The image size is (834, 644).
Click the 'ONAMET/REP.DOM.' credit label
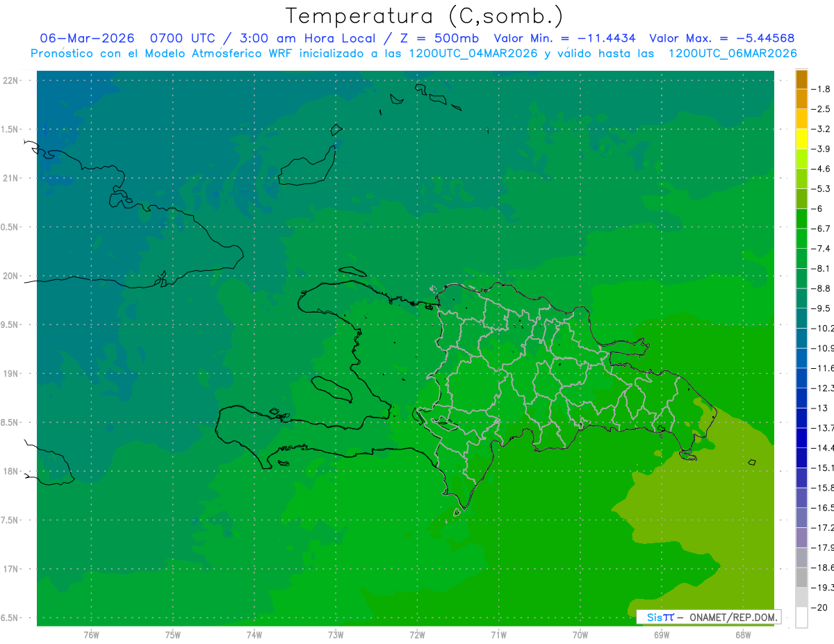pyautogui.click(x=735, y=617)
